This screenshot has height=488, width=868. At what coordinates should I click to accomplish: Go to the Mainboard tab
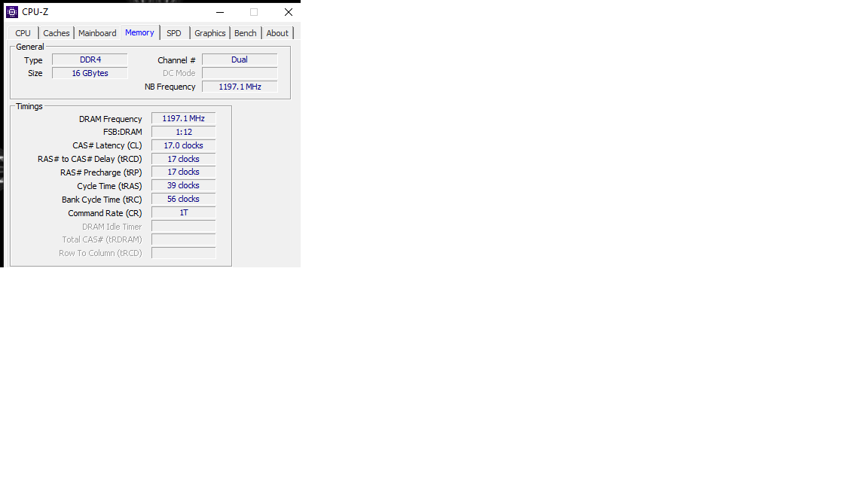point(97,33)
